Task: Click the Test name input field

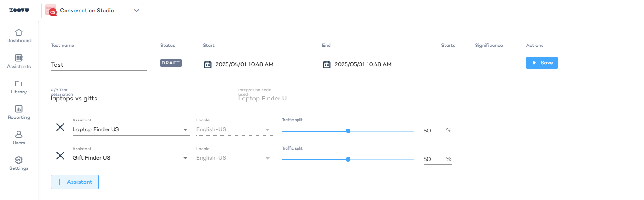Action: [99, 64]
